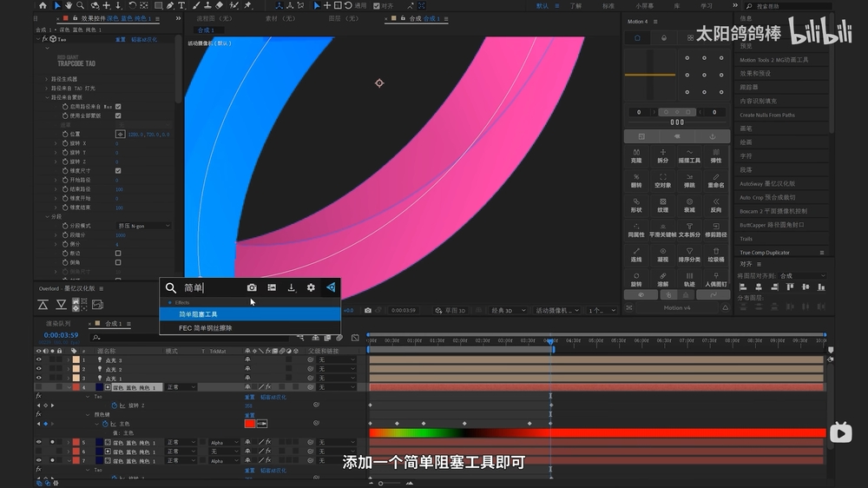Expand layer 1 点光 3 in timeline

coord(69,359)
